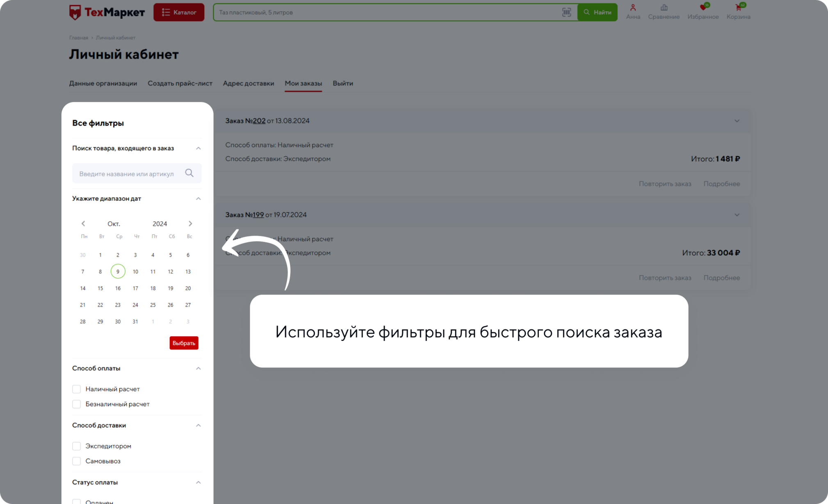This screenshot has width=828, height=504.
Task: Check the Оплачен checkbox
Action: [x=77, y=502]
